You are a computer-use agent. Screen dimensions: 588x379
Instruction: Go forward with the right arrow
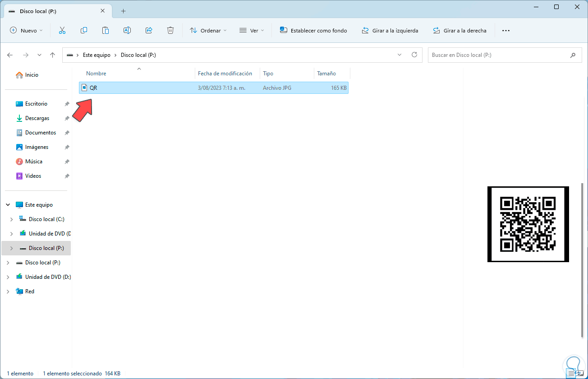tap(26, 55)
